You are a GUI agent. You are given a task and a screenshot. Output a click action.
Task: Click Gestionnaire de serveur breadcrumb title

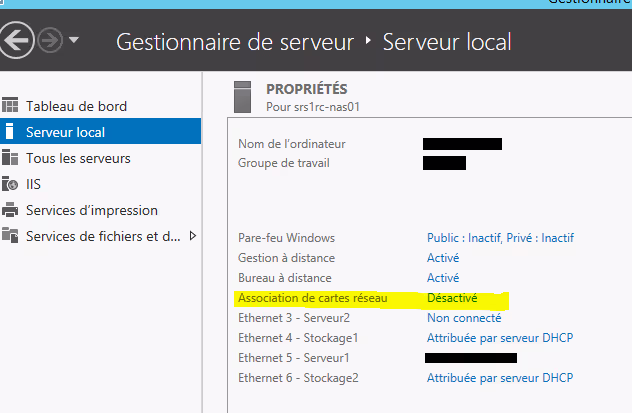(235, 42)
